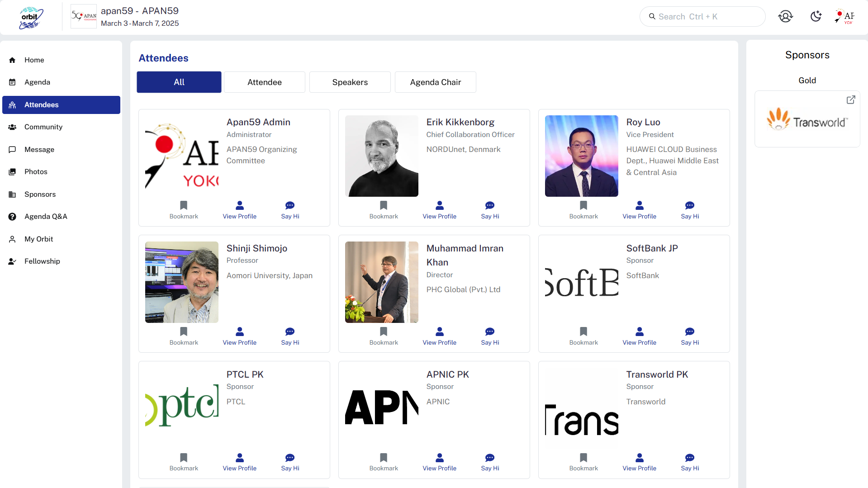This screenshot has width=868, height=488.
Task: Click the APAN59 event logo in header
Action: tap(84, 17)
